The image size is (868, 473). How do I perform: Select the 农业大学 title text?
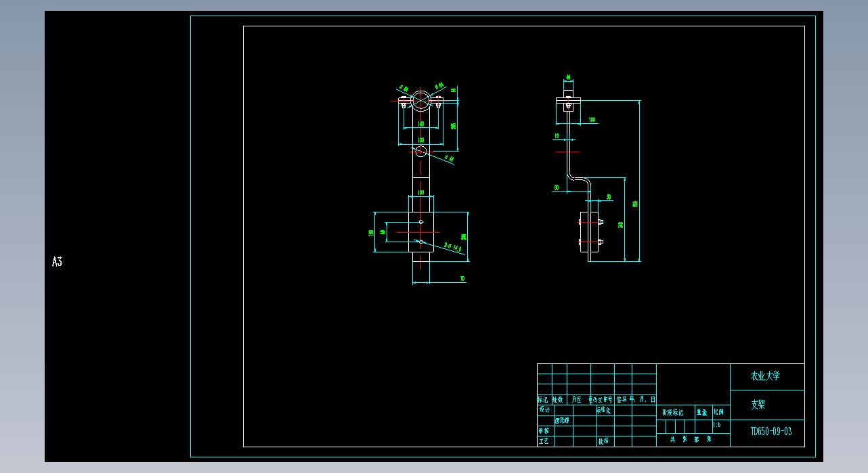tap(765, 376)
